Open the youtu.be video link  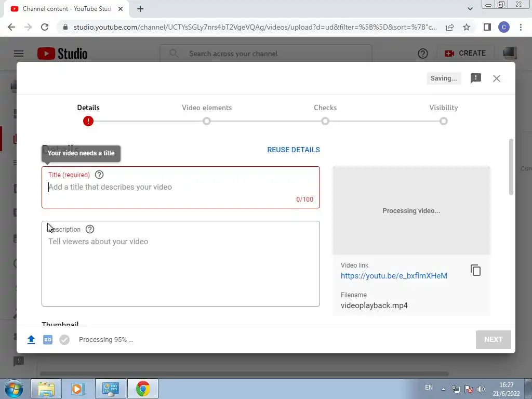click(394, 276)
